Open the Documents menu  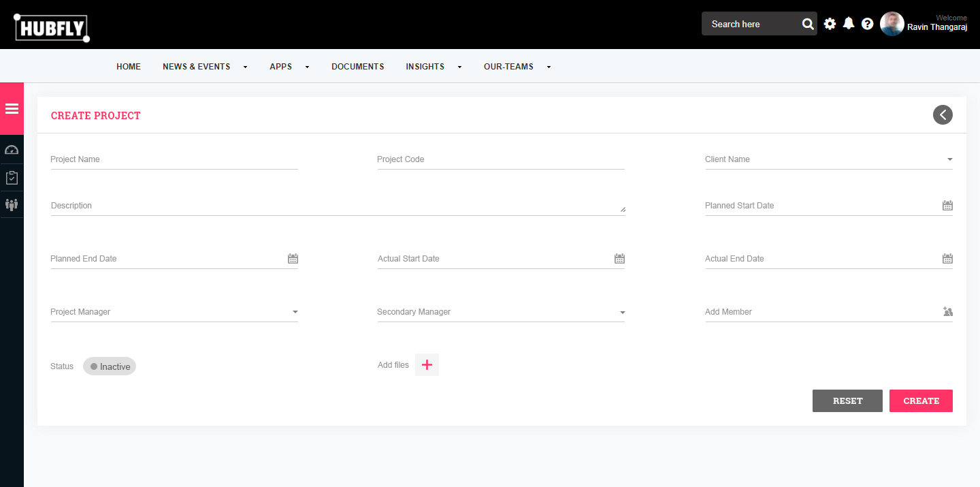click(x=358, y=67)
